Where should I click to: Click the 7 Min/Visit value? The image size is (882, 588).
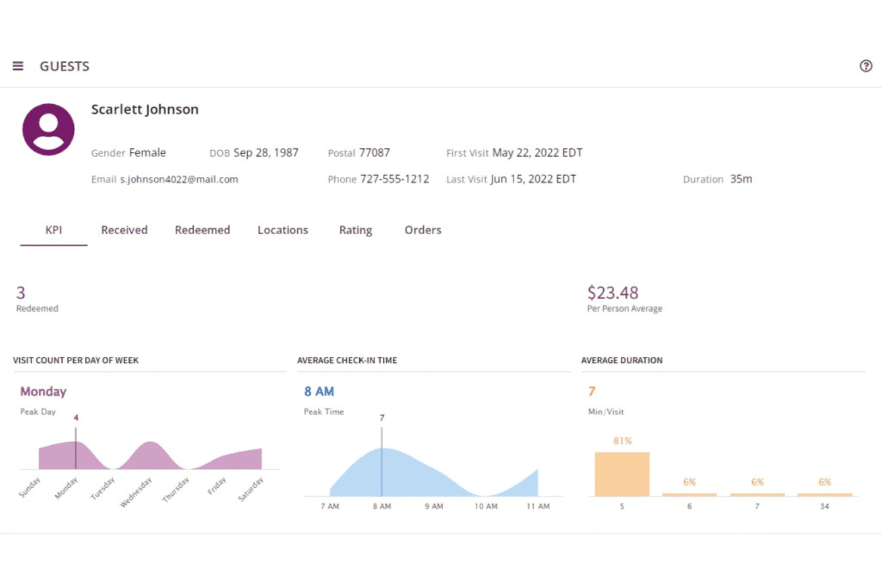592,391
